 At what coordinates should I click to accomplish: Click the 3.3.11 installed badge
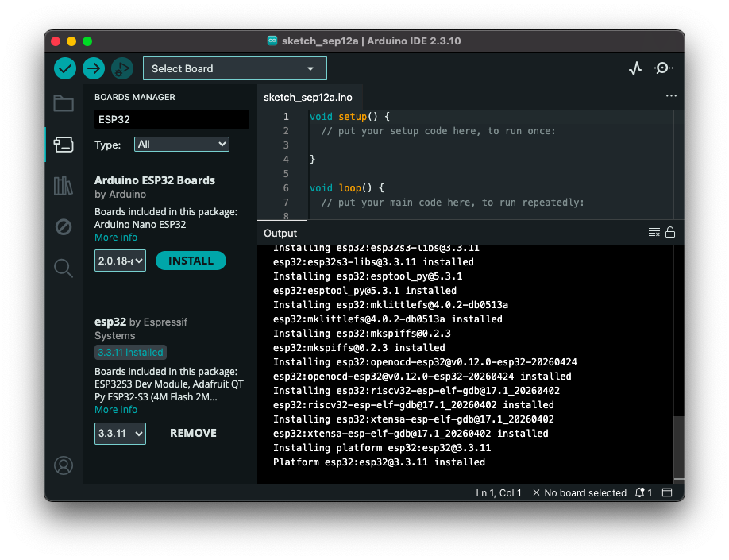(130, 352)
